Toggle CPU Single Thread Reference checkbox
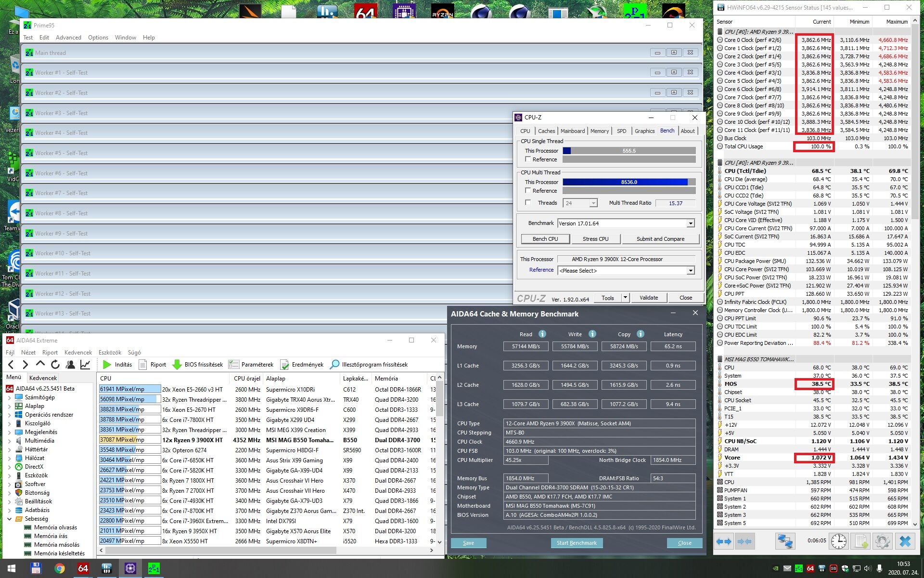 tap(528, 159)
